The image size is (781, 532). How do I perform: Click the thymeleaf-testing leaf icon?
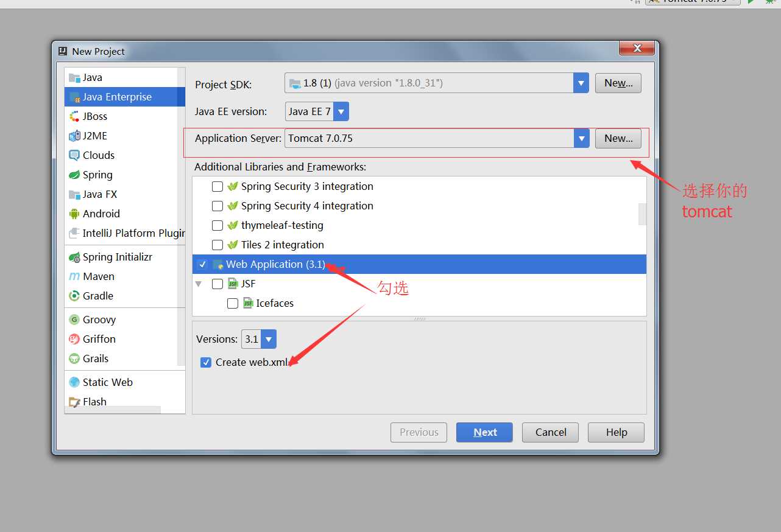232,225
